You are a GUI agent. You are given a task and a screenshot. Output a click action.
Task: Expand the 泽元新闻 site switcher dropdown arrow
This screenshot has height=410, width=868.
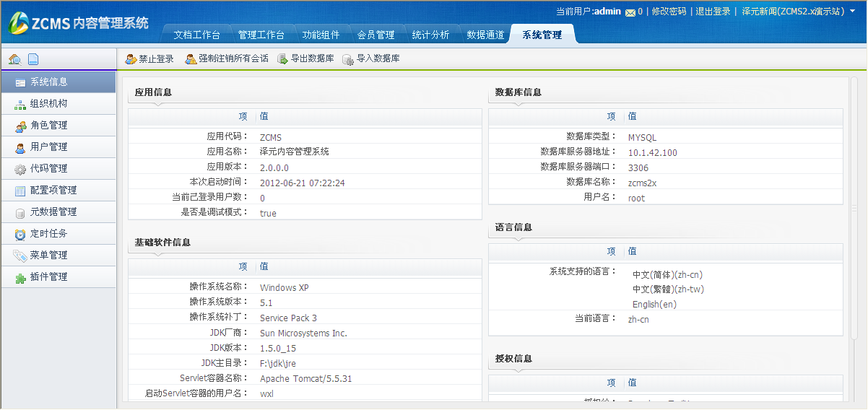pyautogui.click(x=853, y=12)
